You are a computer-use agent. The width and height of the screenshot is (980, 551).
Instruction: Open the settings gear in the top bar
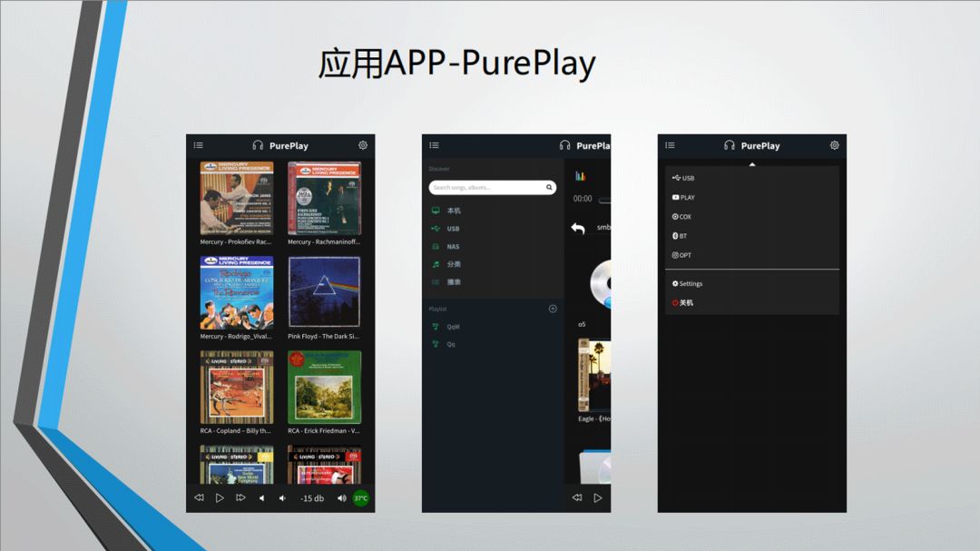363,145
